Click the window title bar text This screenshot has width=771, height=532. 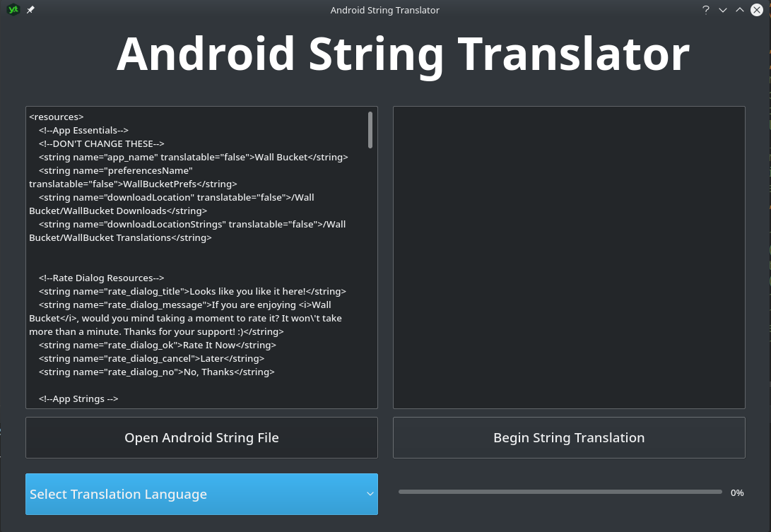point(385,10)
